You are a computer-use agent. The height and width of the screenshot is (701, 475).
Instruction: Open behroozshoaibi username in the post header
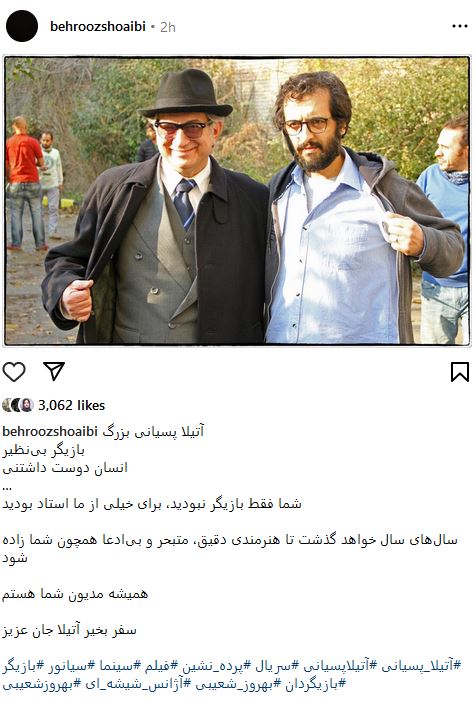[98, 27]
